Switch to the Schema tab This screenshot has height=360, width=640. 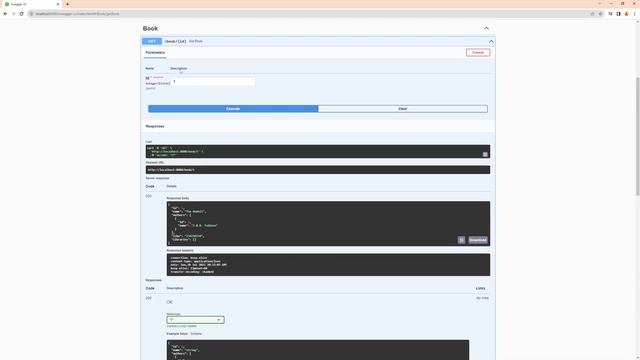pyautogui.click(x=196, y=333)
